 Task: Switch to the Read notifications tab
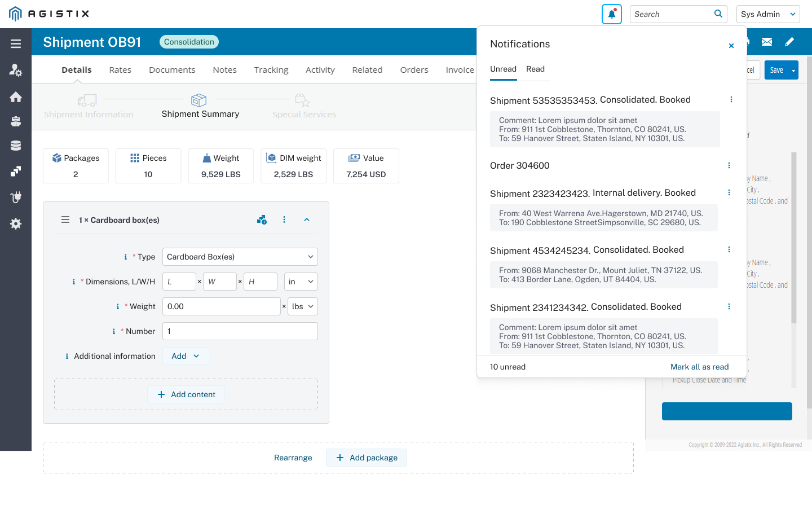pyautogui.click(x=535, y=69)
